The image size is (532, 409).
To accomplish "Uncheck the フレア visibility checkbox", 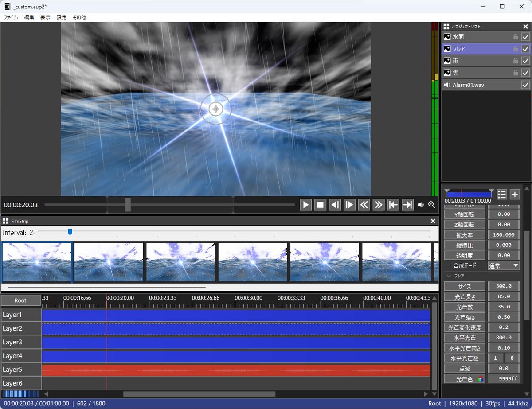I will click(526, 49).
